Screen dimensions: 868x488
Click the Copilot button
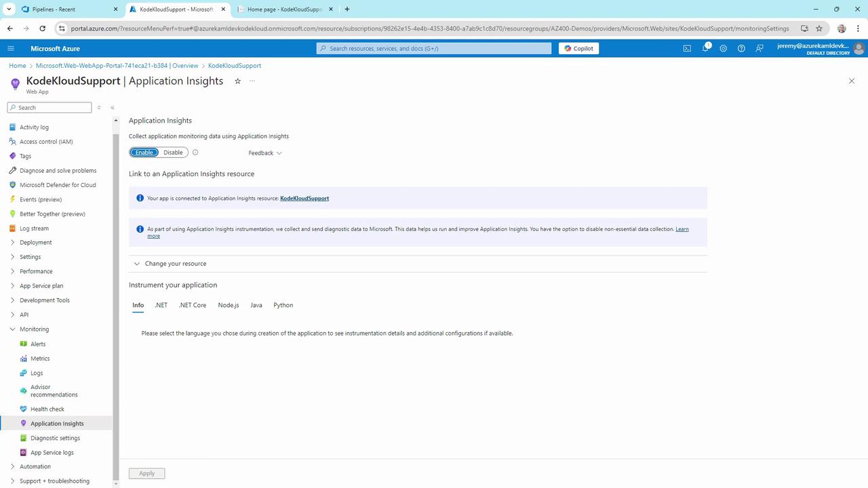pos(578,49)
